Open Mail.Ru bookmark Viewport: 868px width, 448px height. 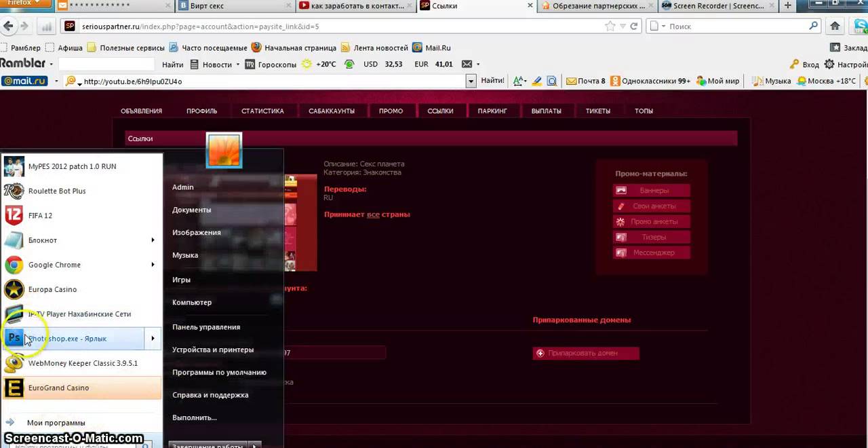(431, 48)
